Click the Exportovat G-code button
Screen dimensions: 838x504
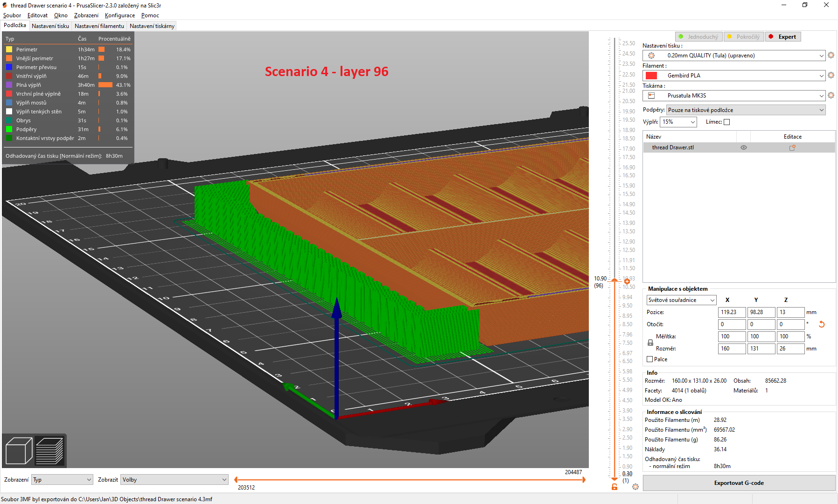(739, 483)
